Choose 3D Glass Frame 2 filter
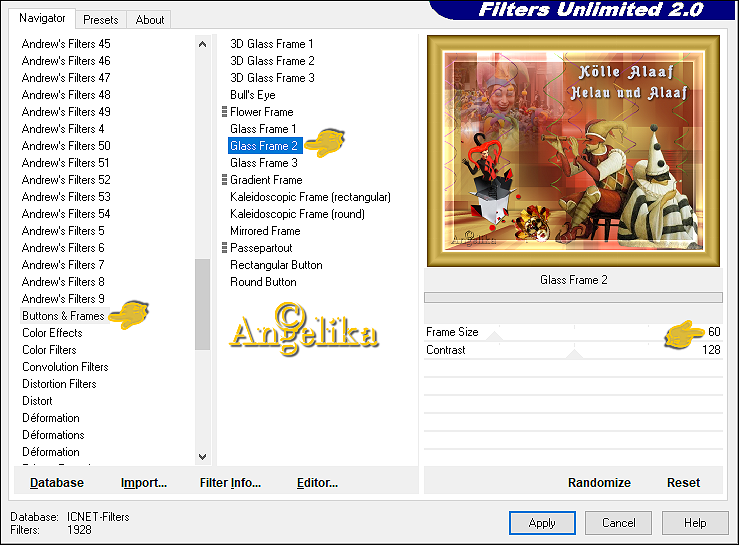Image resolution: width=739 pixels, height=545 pixels. pyautogui.click(x=272, y=61)
